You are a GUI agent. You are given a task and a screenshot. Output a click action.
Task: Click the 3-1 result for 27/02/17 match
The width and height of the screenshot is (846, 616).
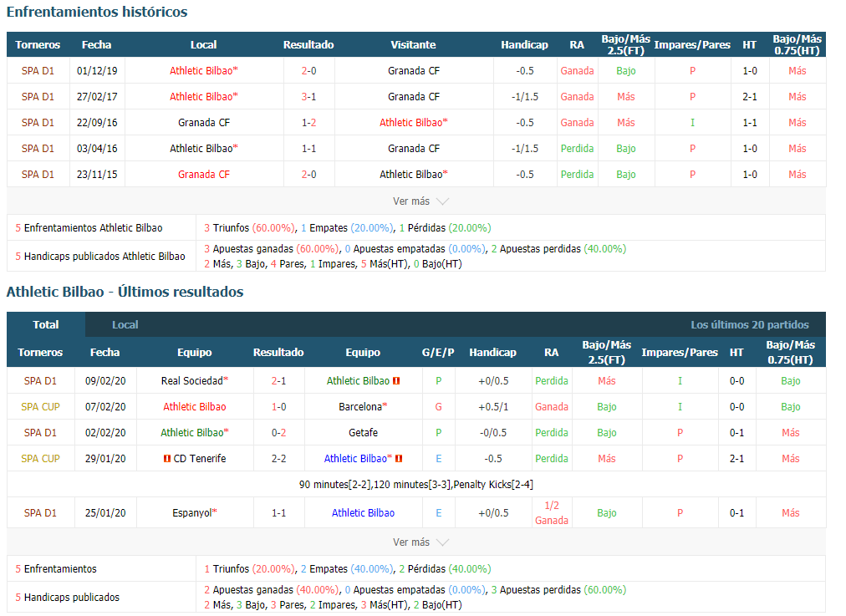click(308, 97)
